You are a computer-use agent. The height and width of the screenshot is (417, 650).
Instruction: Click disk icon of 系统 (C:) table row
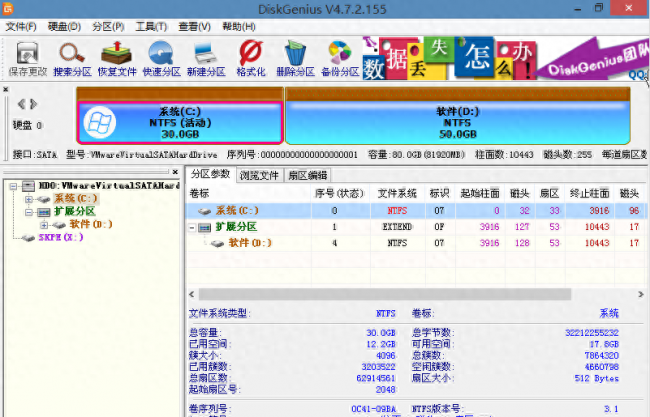(x=204, y=211)
